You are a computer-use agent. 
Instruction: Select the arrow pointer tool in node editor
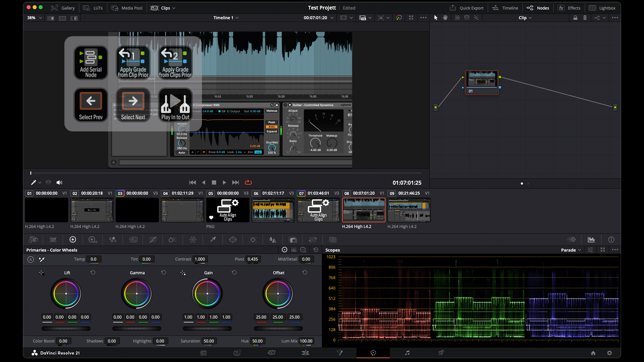[436, 18]
